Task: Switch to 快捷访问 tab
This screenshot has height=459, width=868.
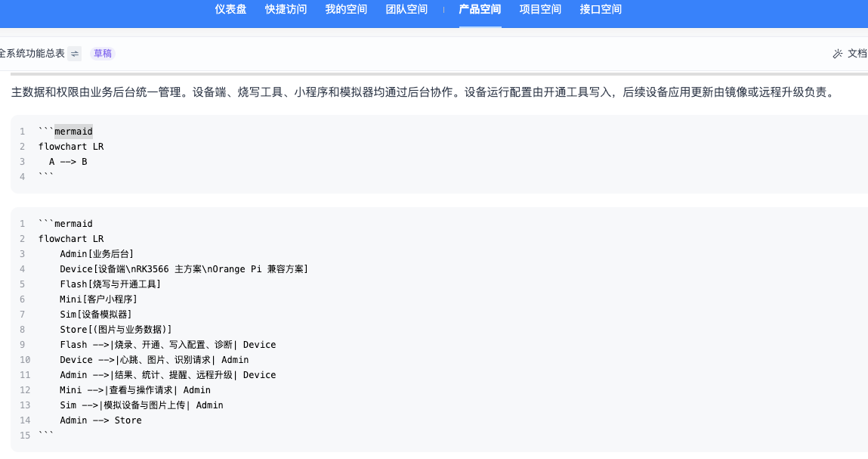Action: tap(286, 9)
